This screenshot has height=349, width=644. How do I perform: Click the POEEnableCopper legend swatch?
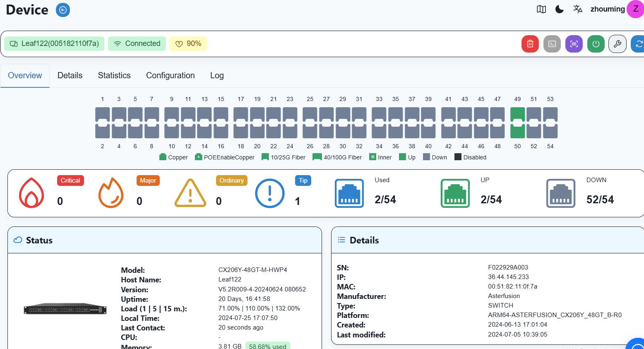tap(199, 157)
